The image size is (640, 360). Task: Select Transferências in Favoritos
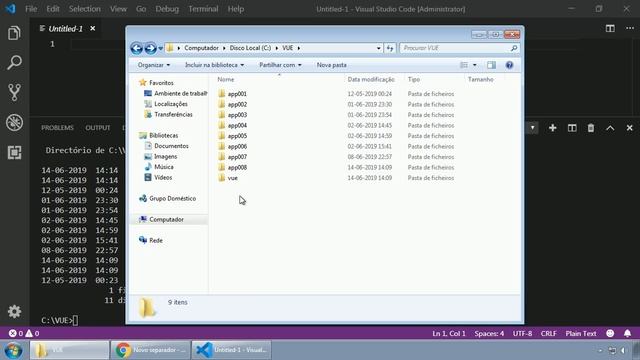[173, 114]
